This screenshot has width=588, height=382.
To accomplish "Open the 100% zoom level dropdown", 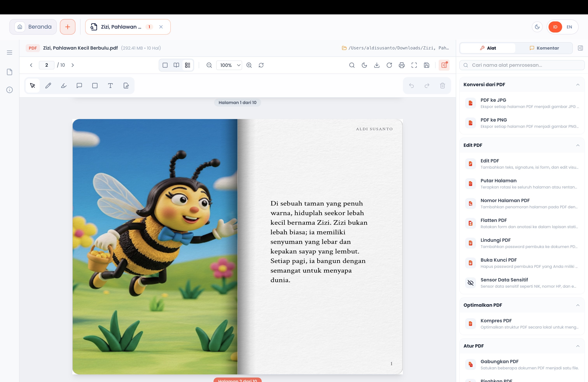I will tap(229, 65).
